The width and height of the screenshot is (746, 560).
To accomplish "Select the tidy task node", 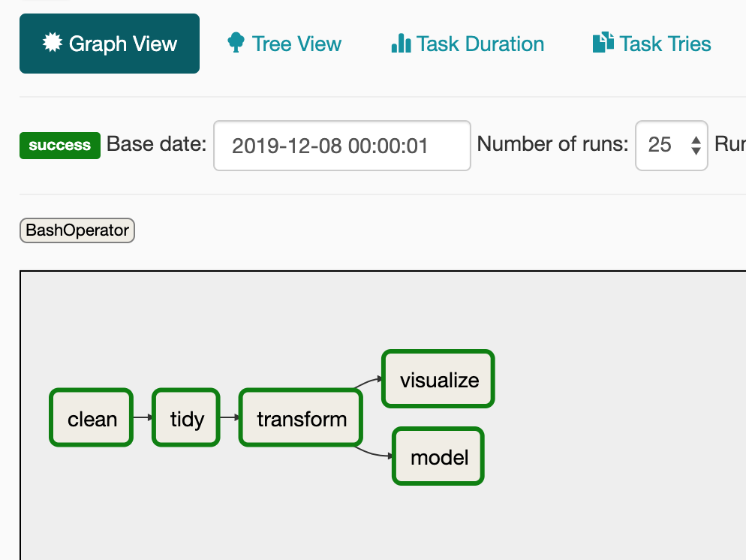I will [186, 417].
